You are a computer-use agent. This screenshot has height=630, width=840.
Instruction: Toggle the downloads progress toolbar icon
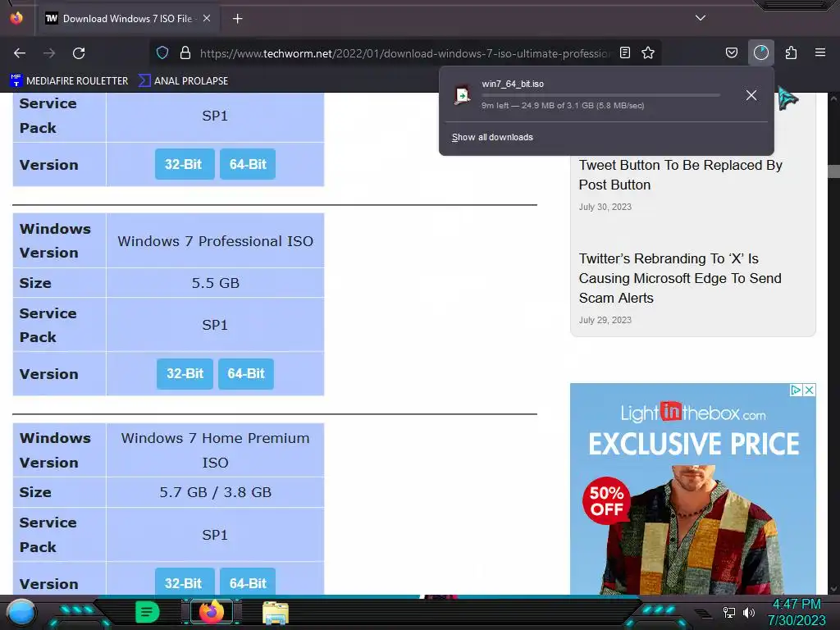(x=760, y=52)
